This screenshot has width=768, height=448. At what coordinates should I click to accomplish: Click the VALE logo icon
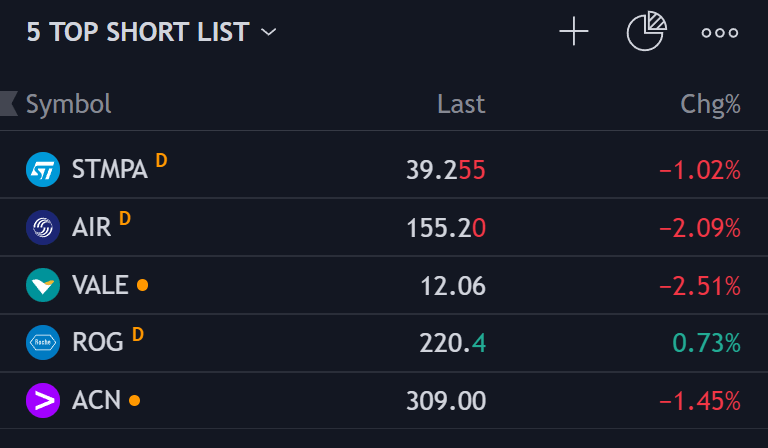pyautogui.click(x=43, y=285)
